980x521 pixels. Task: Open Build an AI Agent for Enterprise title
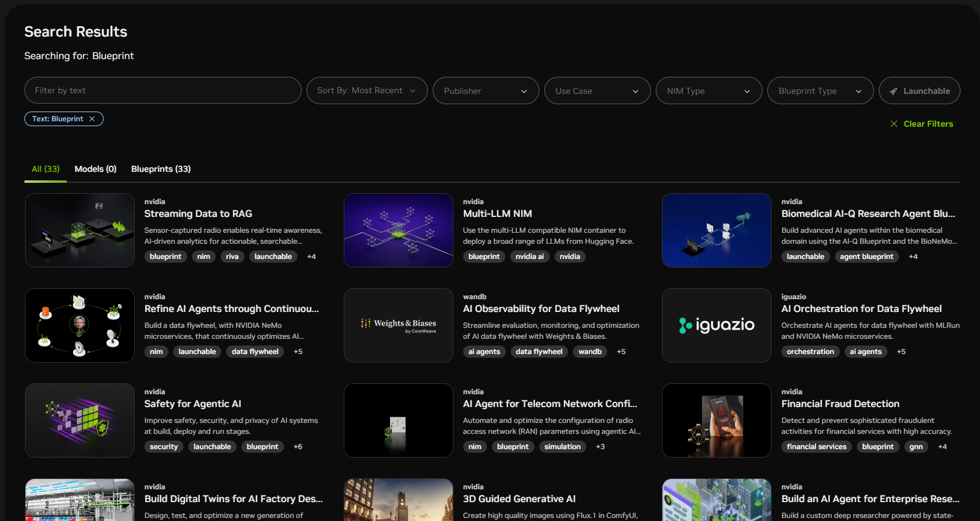870,499
